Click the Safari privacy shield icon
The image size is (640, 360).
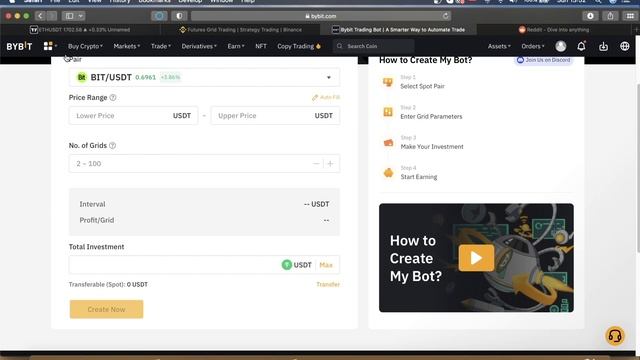click(179, 16)
